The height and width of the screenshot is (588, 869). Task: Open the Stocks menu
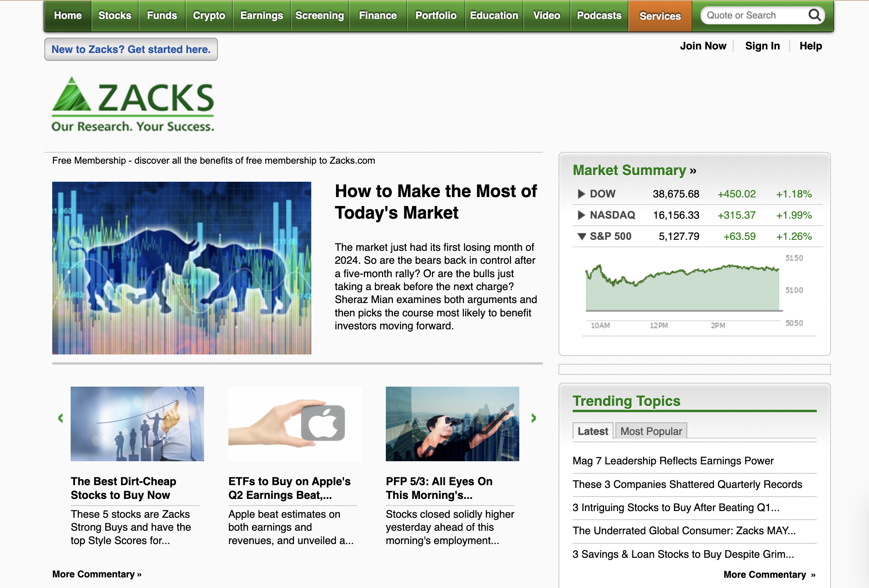coord(115,16)
